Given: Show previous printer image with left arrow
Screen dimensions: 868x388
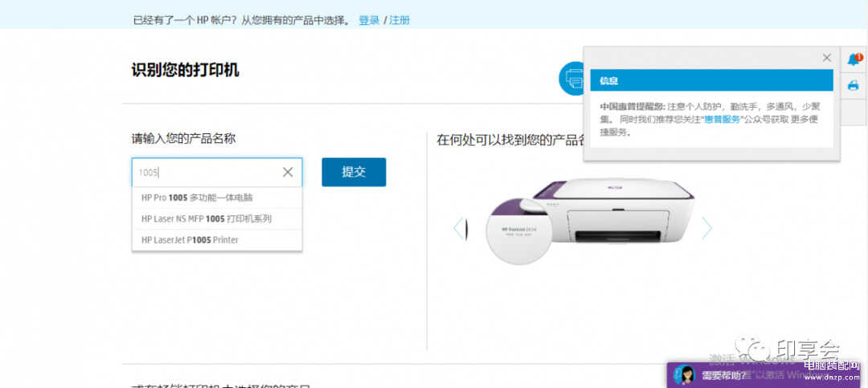Looking at the screenshot, I should (458, 228).
